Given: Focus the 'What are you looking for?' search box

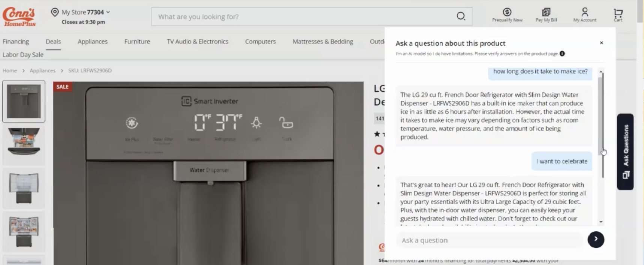Looking at the screenshot, I should pyautogui.click(x=312, y=16).
